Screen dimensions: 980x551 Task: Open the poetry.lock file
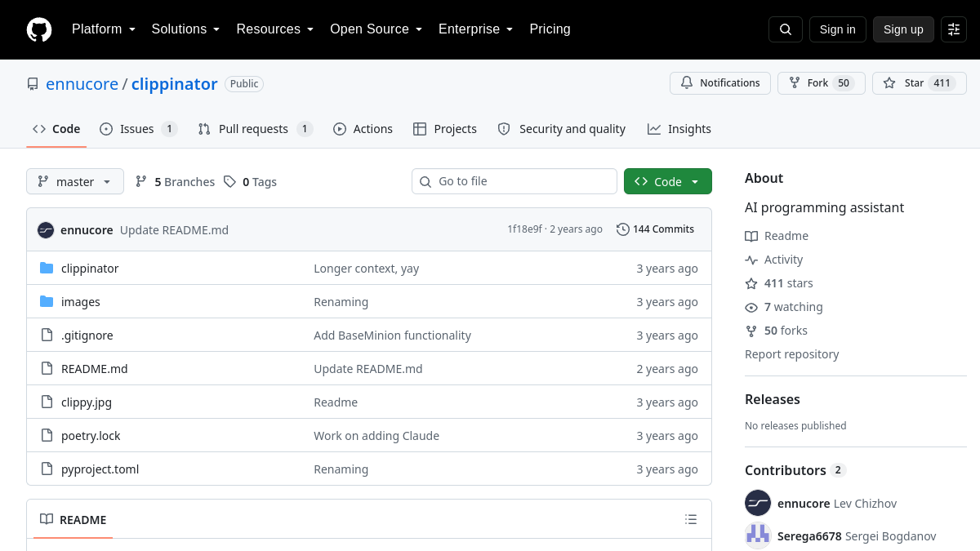point(91,436)
